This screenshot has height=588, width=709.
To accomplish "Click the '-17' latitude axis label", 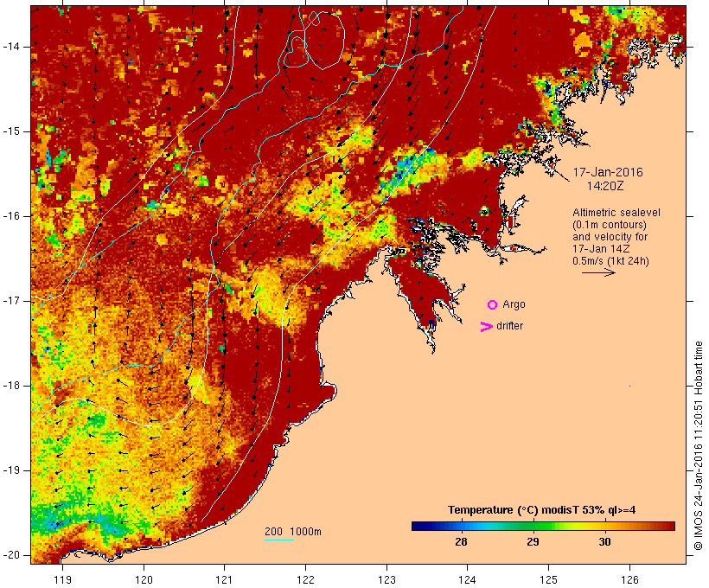I will (x=11, y=301).
